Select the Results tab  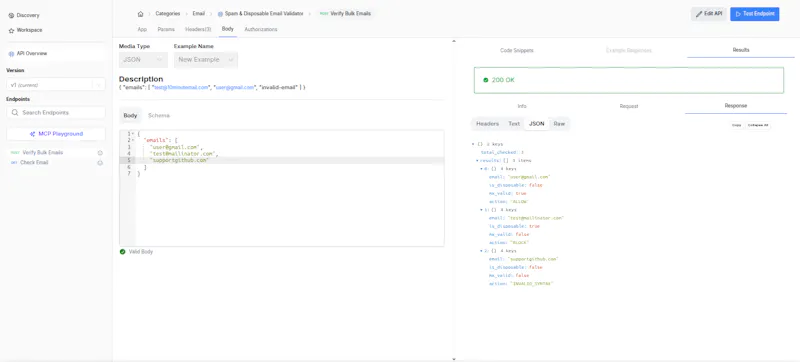[741, 50]
